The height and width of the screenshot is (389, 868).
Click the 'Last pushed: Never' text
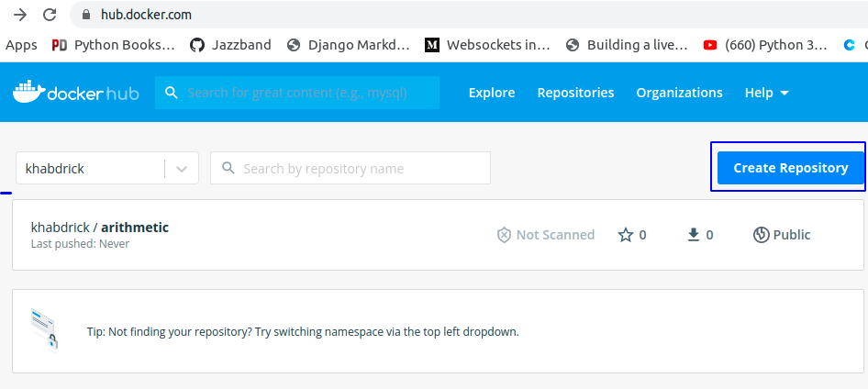[x=80, y=243]
